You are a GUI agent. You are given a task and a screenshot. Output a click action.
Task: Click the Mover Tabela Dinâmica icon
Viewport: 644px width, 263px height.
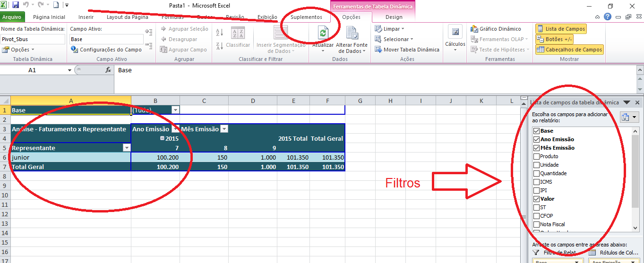[x=378, y=50]
